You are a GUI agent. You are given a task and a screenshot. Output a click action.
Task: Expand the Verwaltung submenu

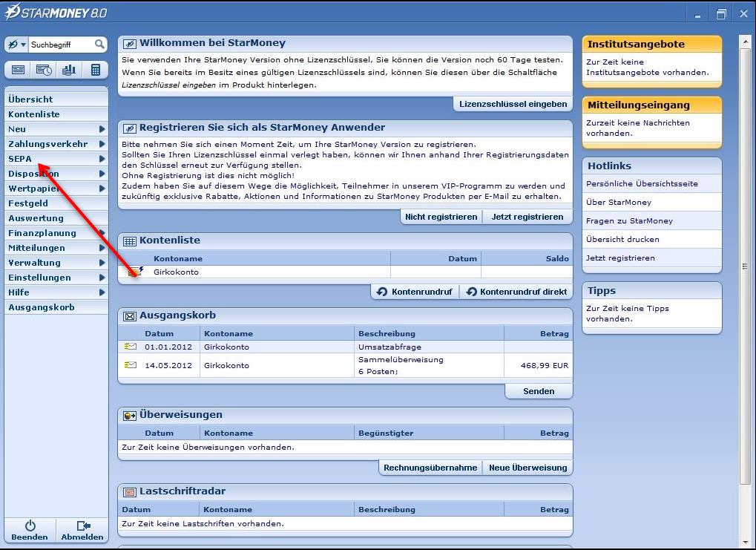102,263
